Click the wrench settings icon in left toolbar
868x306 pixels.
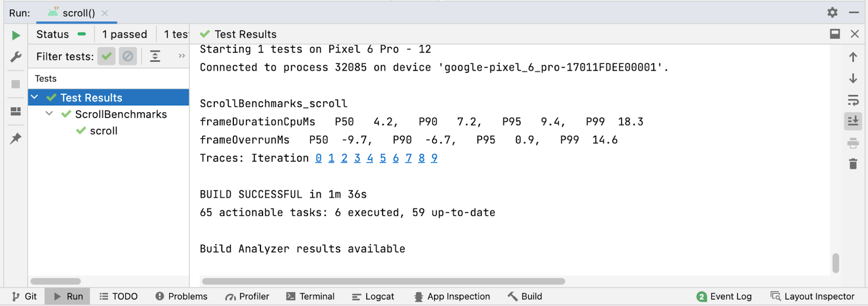pos(16,57)
